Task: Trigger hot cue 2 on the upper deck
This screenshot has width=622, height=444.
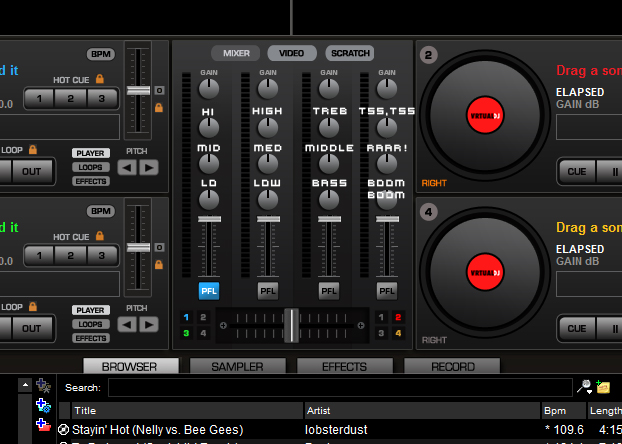Action: pyautogui.click(x=71, y=98)
